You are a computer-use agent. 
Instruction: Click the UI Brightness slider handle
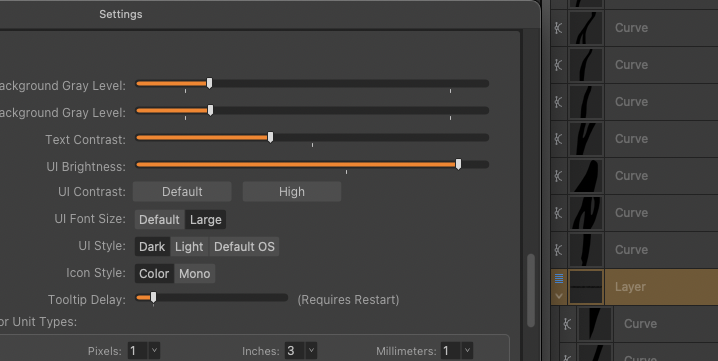click(458, 164)
